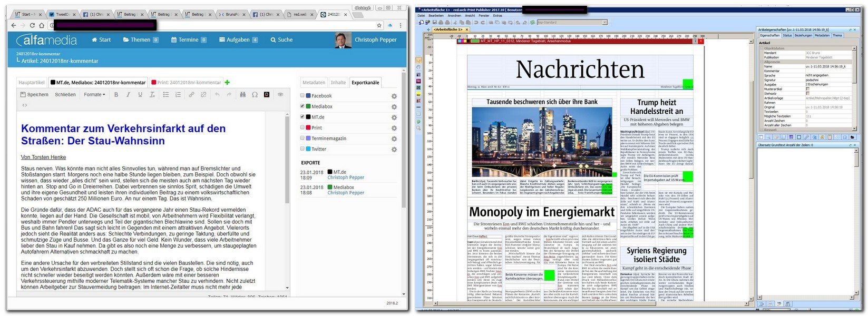Open Datei menu in Print Publisher

(x=421, y=16)
